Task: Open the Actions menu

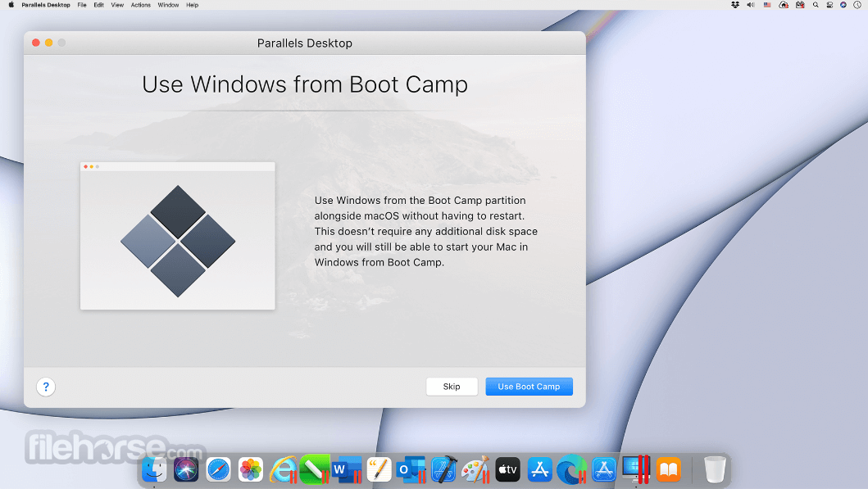Action: [x=140, y=5]
